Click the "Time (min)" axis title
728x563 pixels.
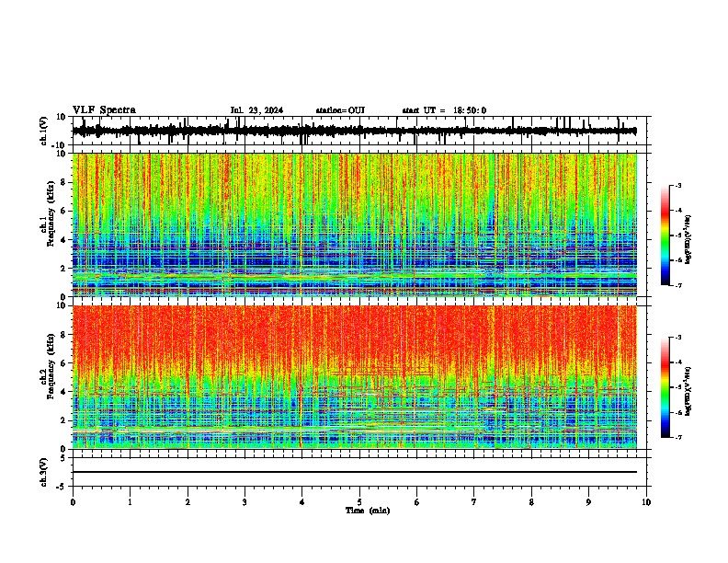click(x=368, y=511)
